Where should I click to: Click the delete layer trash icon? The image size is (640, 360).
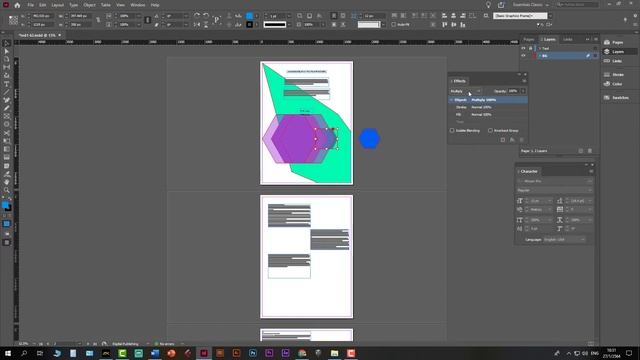tap(590, 151)
